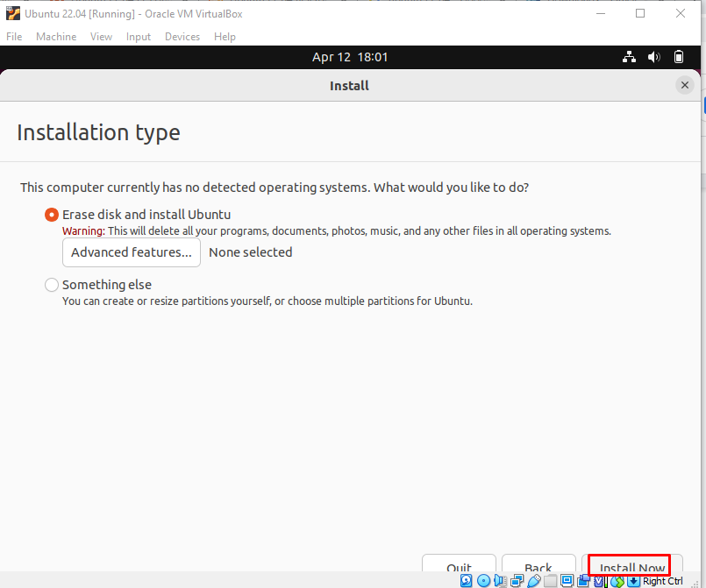
Task: Click the CPU virtualization 'V' icon in status bar
Action: [599, 581]
